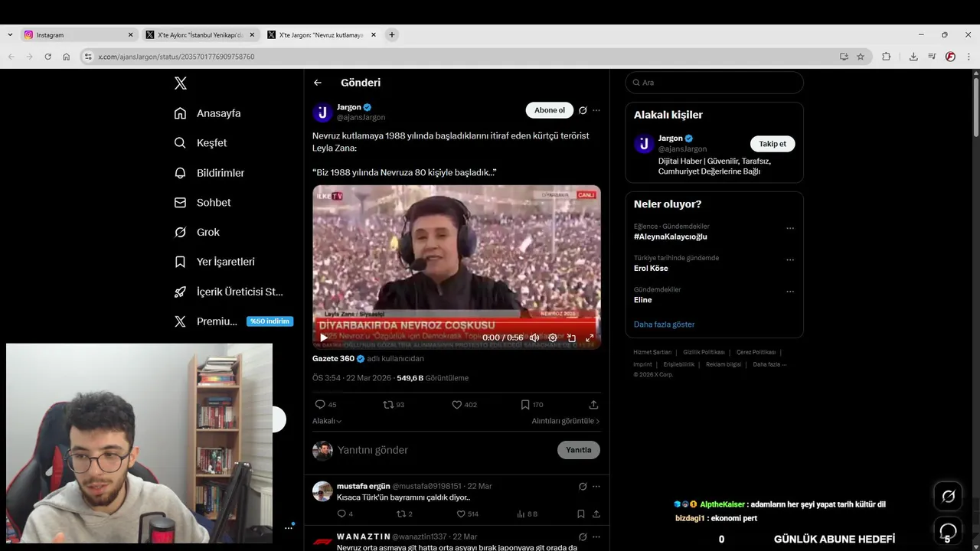Open the #AleynaKalaycıoğlu trend
The width and height of the screenshot is (980, 551).
point(671,236)
